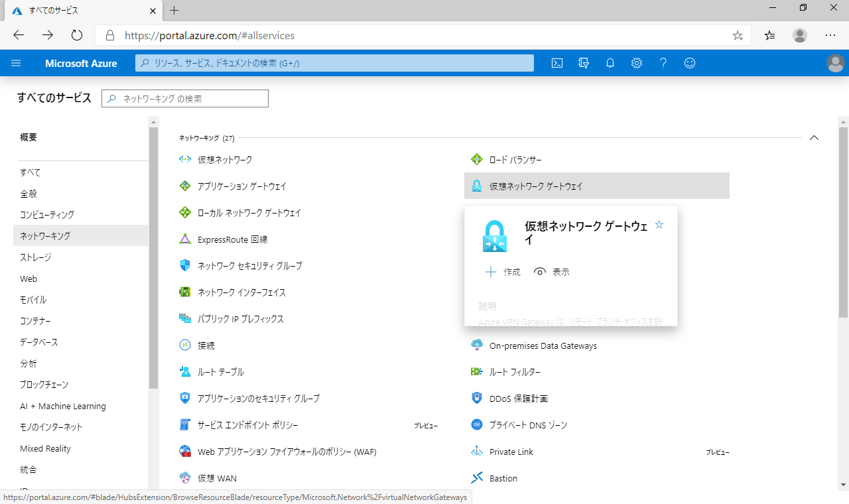Select コンピューティング category
The height and width of the screenshot is (504, 849).
[x=47, y=215]
